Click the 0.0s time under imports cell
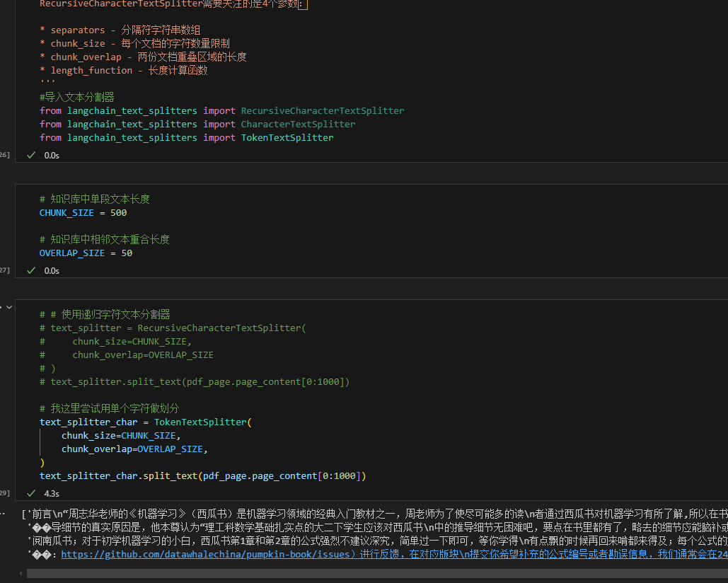The image size is (728, 583). click(x=52, y=156)
